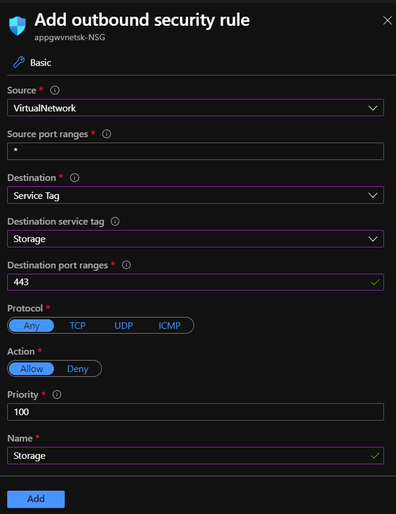Screen dimensions: 396x514
Task: Open the Source VirtualNetwork dropdown
Action: click(x=195, y=108)
